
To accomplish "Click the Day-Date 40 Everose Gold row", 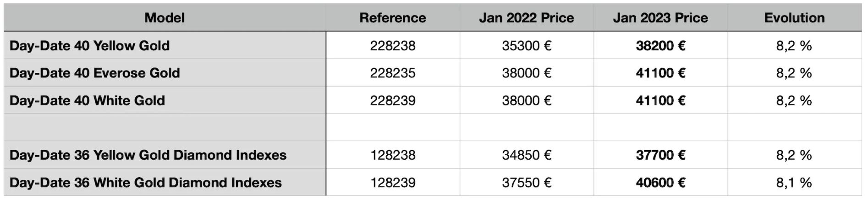I will point(95,73).
